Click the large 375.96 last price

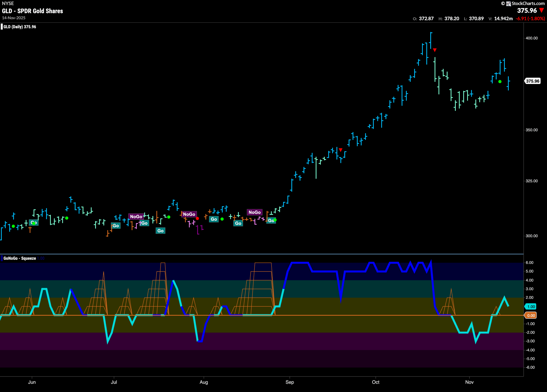527,11
